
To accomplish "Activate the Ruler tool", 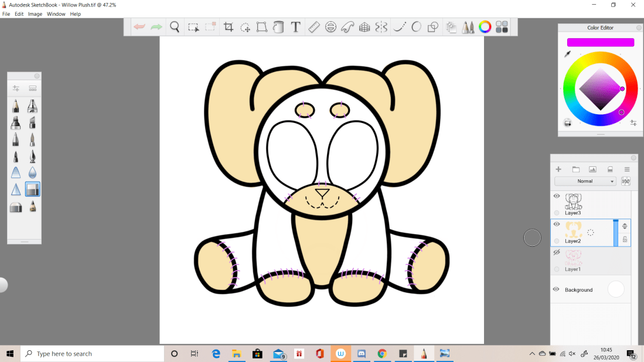I will pyautogui.click(x=314, y=27).
